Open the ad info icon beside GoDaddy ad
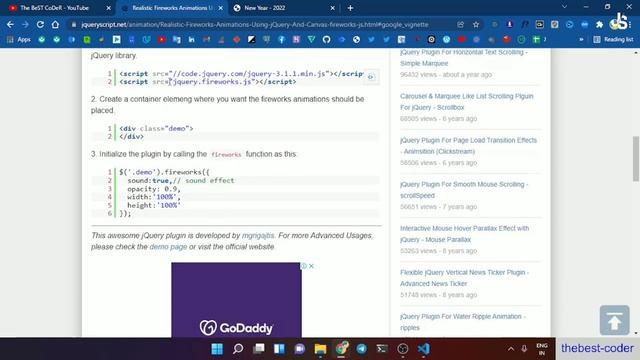Viewport: 640px width, 360px height. coord(304,266)
